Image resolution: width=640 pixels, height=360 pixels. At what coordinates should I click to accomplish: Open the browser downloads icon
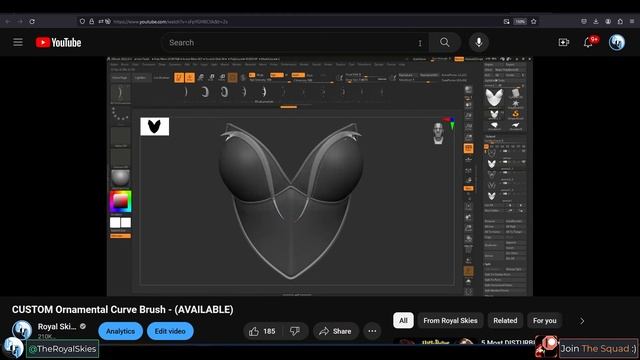(x=596, y=21)
